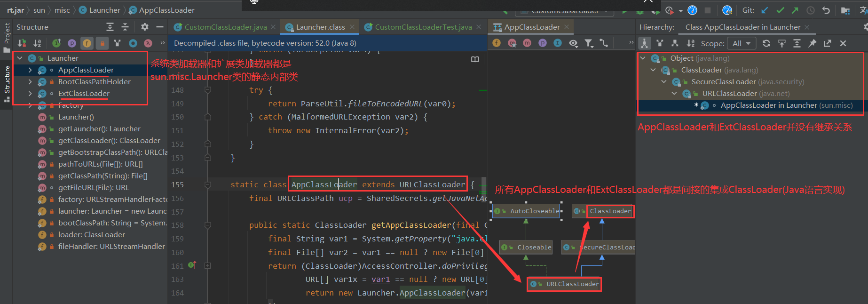Expand AppClassLoader node in Structure

pos(30,70)
